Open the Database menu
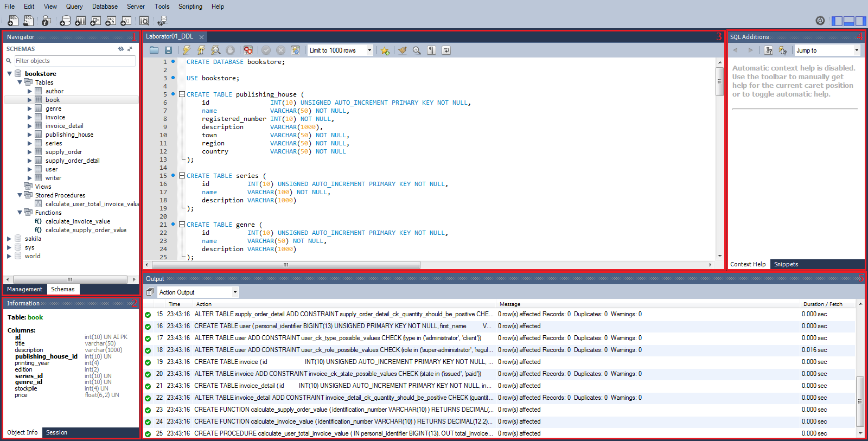868x441 pixels. 105,7
